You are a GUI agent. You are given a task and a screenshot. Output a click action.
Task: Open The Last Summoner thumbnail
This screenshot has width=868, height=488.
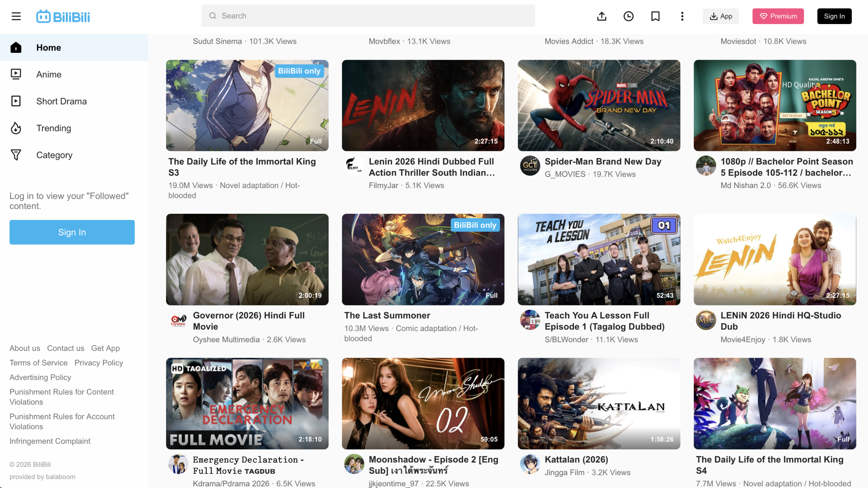coord(423,260)
